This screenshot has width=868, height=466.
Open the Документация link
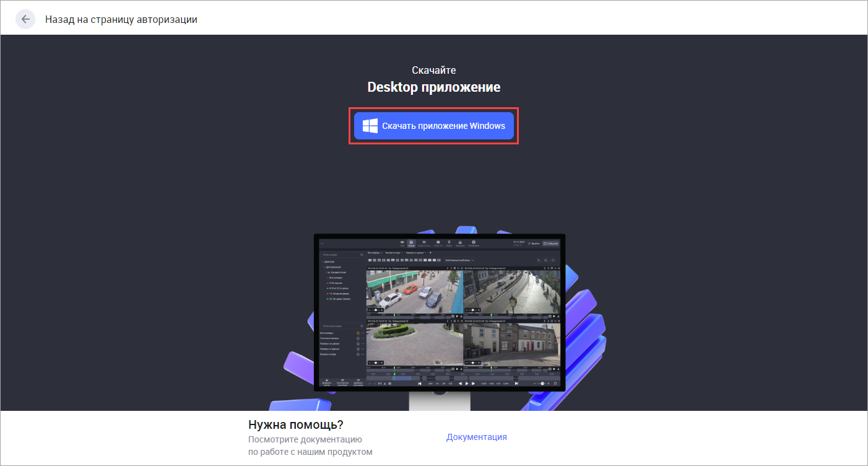[476, 437]
